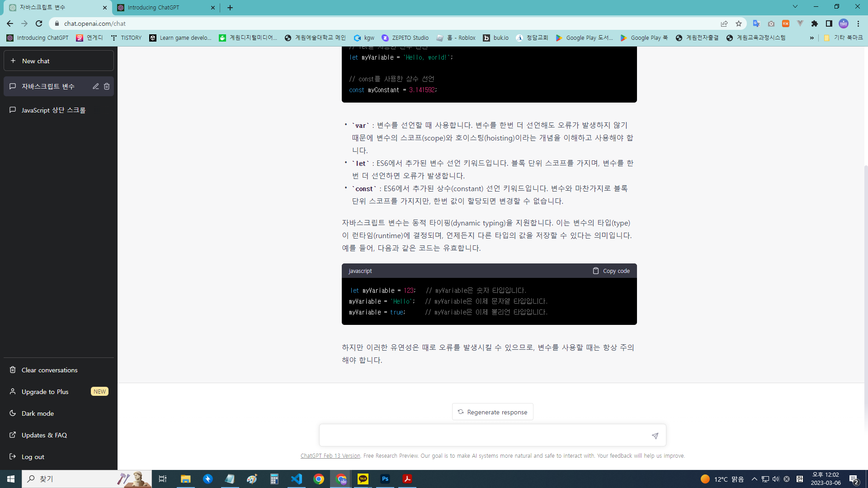
Task: Launch Photoshop from the taskbar
Action: pyautogui.click(x=385, y=479)
